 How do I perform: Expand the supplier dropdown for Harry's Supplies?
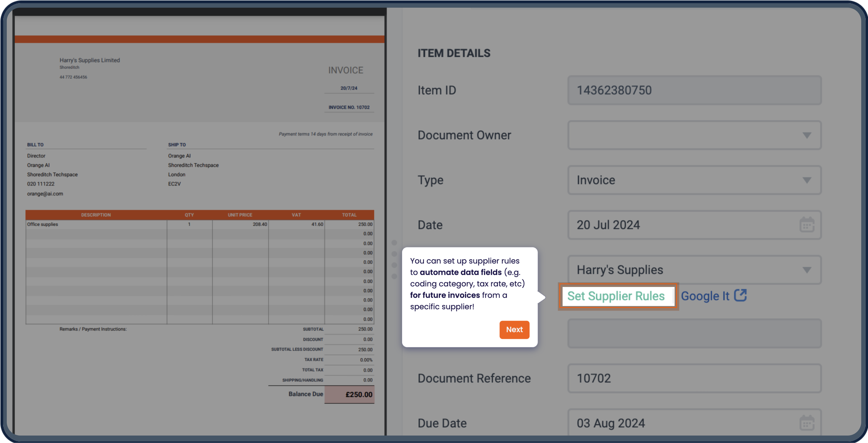click(807, 270)
